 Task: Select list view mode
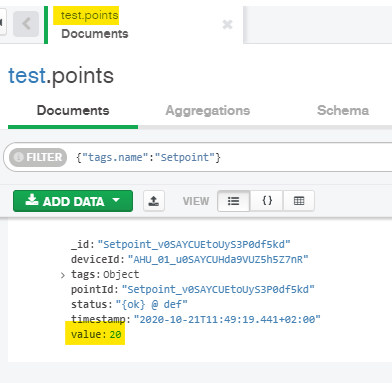click(233, 201)
